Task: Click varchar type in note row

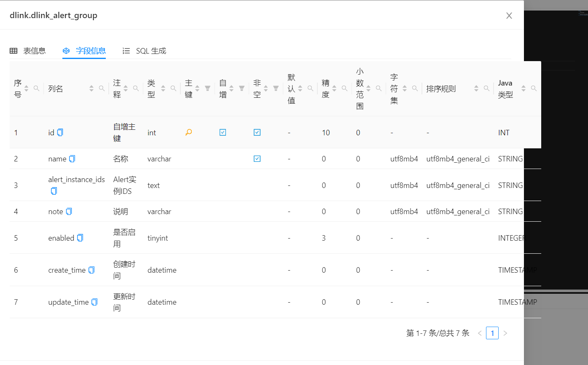Action: [x=159, y=212]
